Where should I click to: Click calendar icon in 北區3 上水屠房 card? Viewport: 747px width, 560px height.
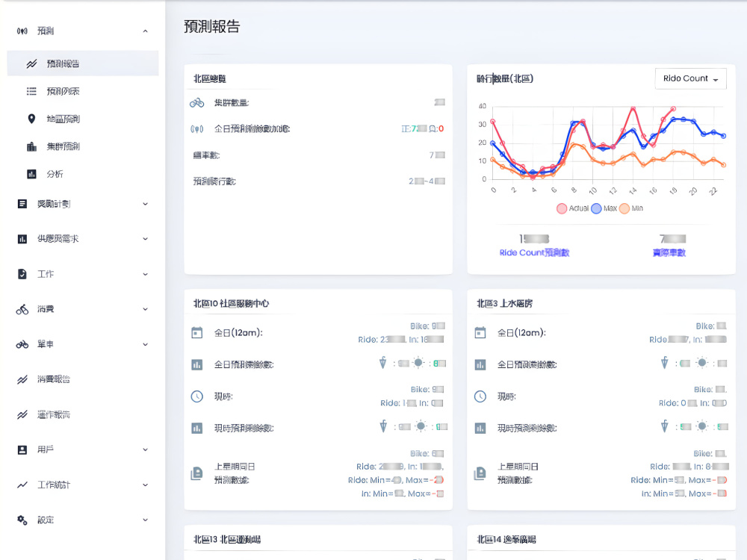tap(480, 332)
